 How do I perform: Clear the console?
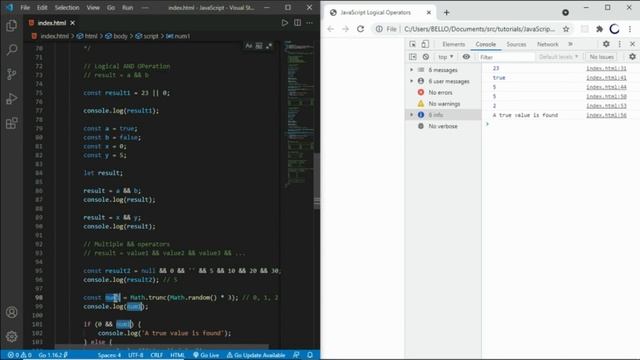click(426, 57)
